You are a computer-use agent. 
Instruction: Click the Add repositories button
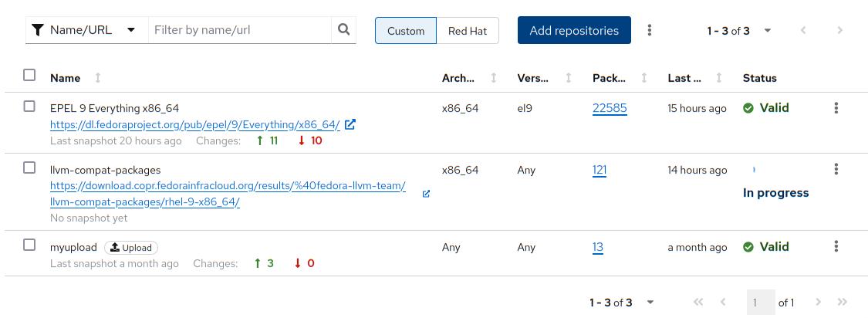point(574,31)
